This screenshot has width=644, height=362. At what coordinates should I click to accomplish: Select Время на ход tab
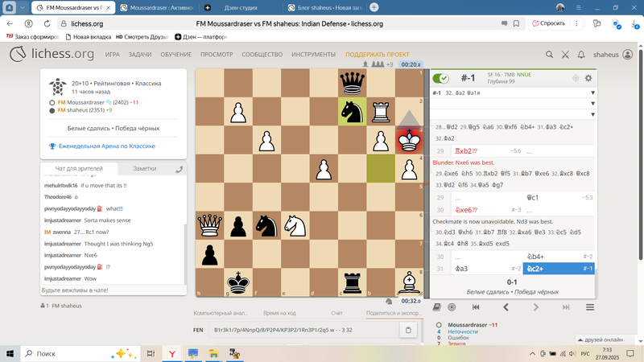(x=279, y=313)
